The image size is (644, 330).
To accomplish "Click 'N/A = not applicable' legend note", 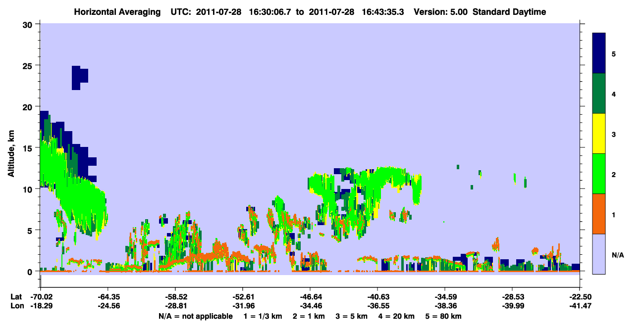I will click(x=195, y=316).
